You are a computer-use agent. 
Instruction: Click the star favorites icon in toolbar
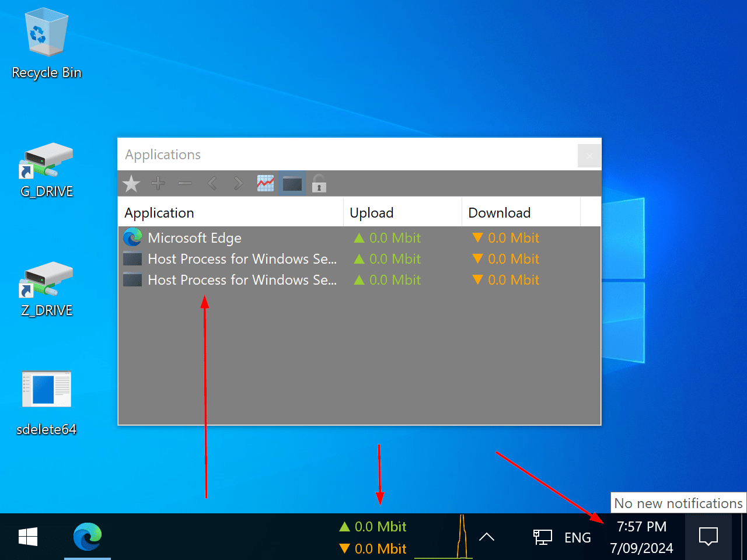click(x=131, y=184)
